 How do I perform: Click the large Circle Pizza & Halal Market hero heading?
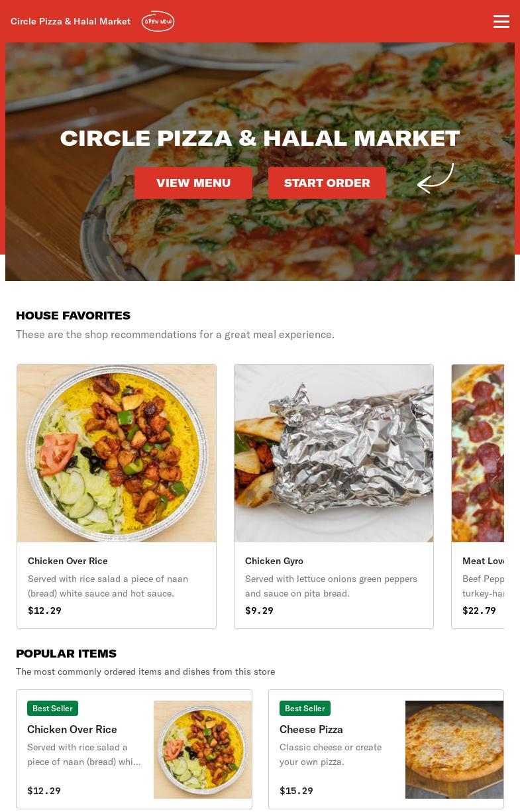point(260,138)
